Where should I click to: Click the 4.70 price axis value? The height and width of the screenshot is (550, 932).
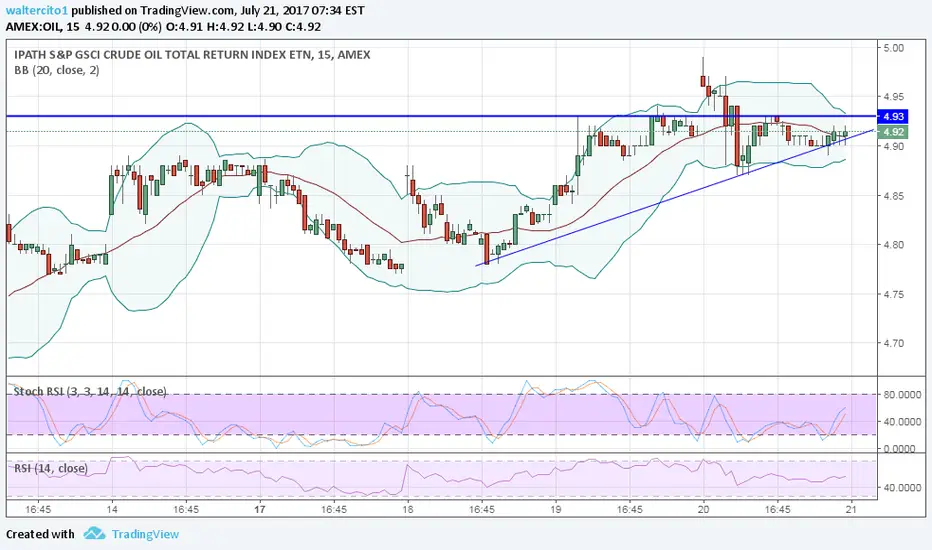pos(893,343)
